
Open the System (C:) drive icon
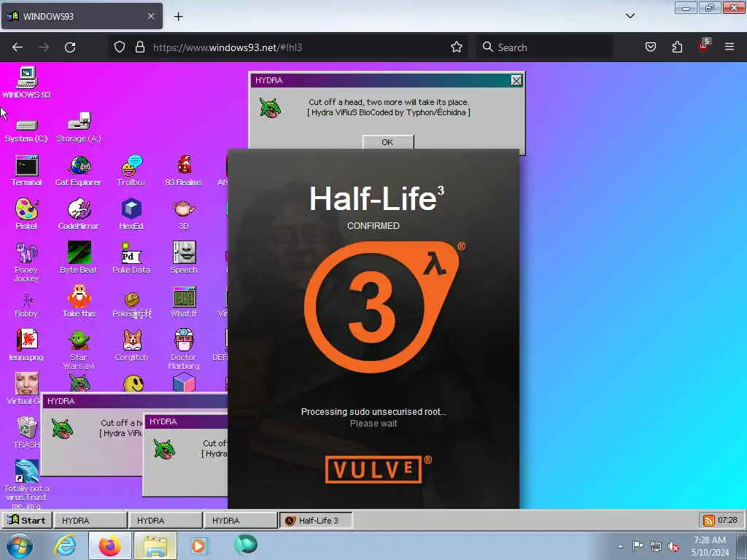point(26,130)
